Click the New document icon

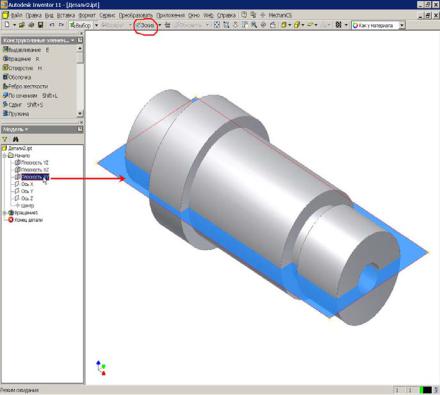(x=7, y=25)
